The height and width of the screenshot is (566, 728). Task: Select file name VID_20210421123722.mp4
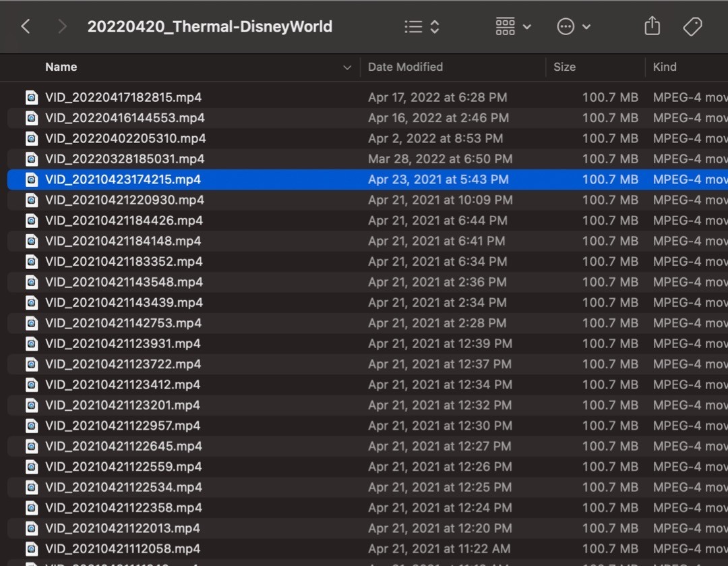pos(123,364)
